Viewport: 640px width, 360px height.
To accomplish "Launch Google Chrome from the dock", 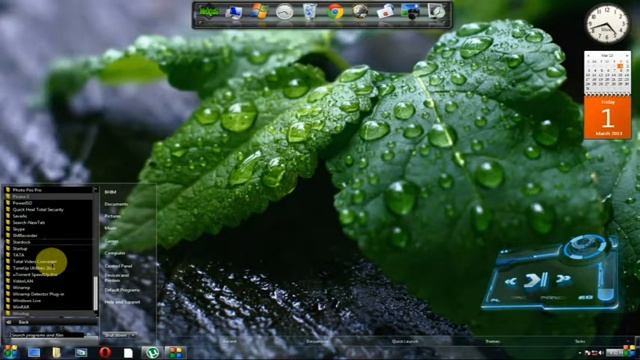I will 335,12.
